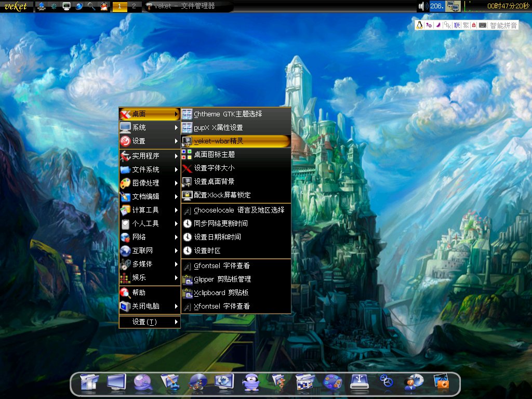Click the blue 206 network indicator
Image resolution: width=532 pixels, height=399 pixels.
tap(437, 6)
